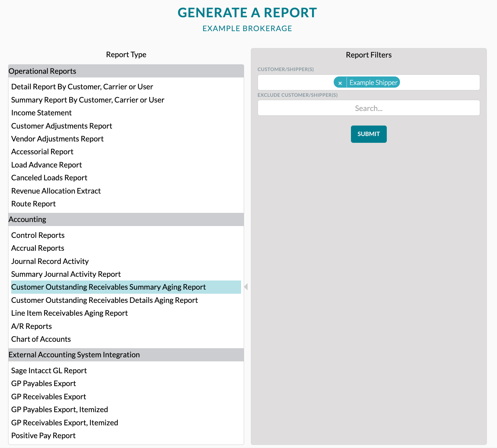This screenshot has width=497, height=448.
Task: Pick the Load Advance Report
Action: pyautogui.click(x=47, y=165)
